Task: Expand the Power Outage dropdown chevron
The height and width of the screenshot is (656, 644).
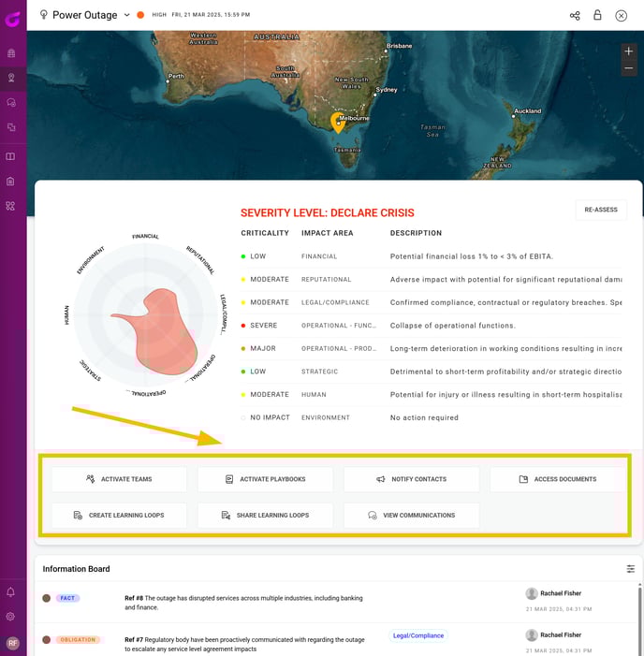Action: coord(126,15)
